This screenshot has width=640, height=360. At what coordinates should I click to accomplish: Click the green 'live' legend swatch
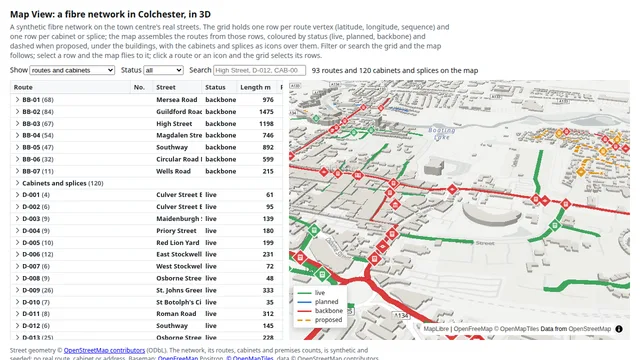pyautogui.click(x=304, y=293)
